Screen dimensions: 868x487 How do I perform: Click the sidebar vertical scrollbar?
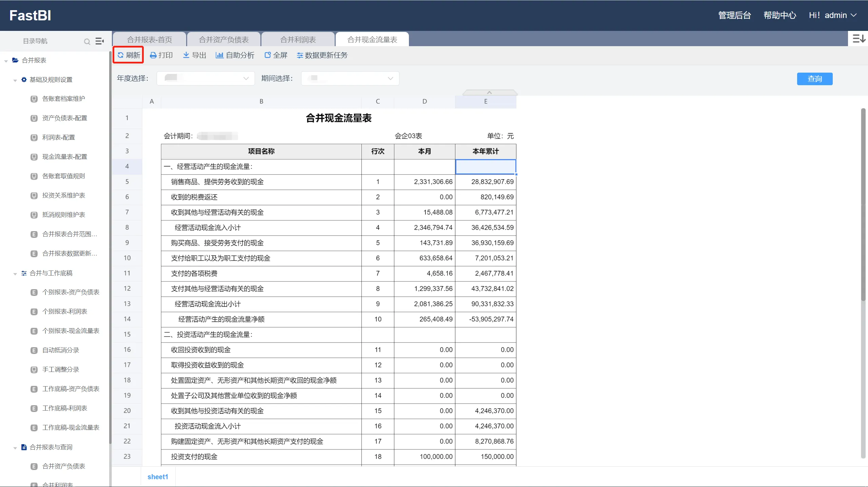point(110,248)
